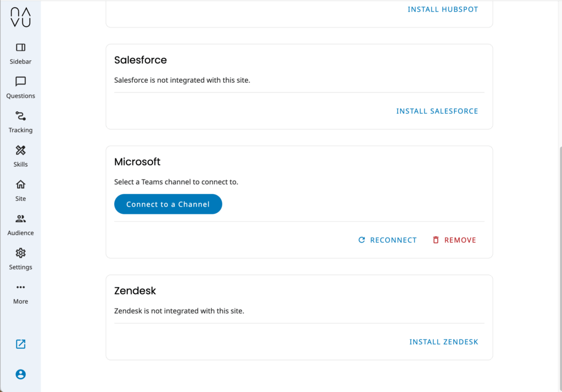Screen dimensions: 562x392
Task: Click Install Zendesk
Action: coord(443,342)
